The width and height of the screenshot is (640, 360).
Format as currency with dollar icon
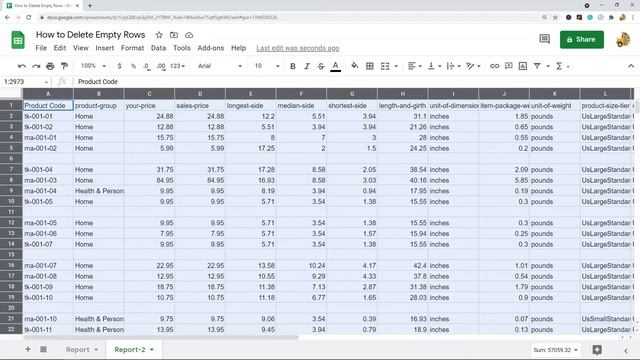[119, 66]
